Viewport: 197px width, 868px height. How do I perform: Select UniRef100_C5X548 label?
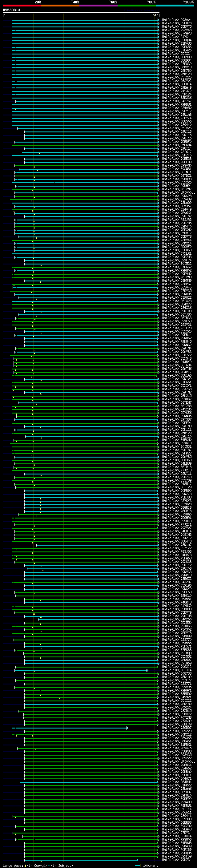pos(177,358)
